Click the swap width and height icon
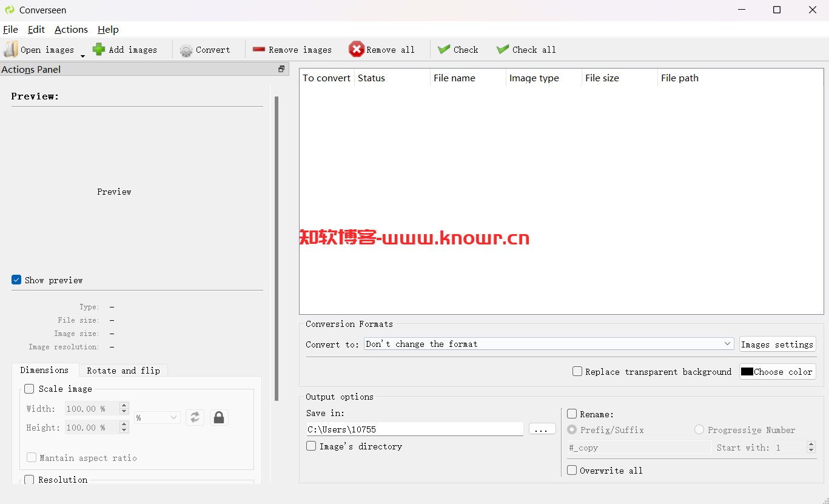The image size is (829, 504). pos(195,417)
